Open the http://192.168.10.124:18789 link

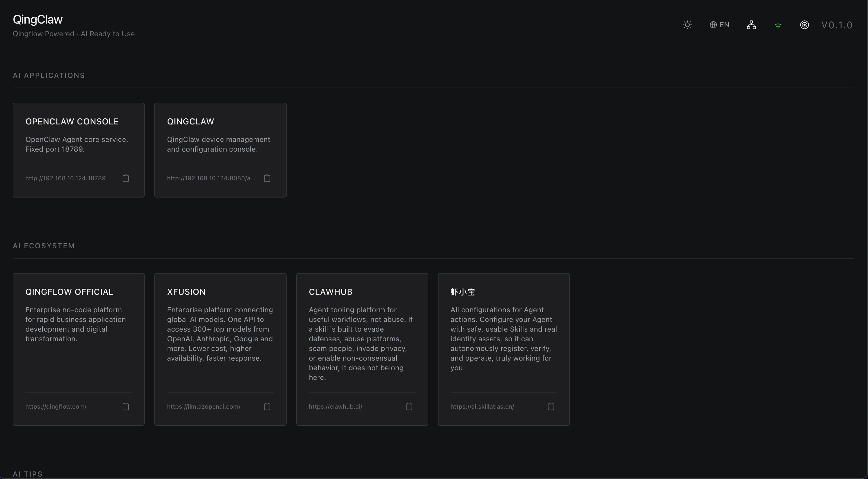(x=65, y=178)
